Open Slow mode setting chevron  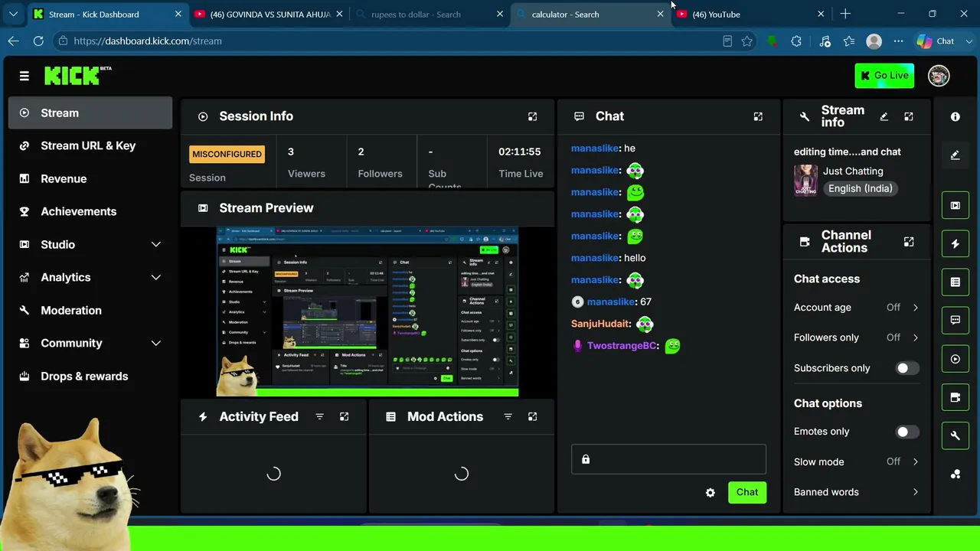[915, 462]
